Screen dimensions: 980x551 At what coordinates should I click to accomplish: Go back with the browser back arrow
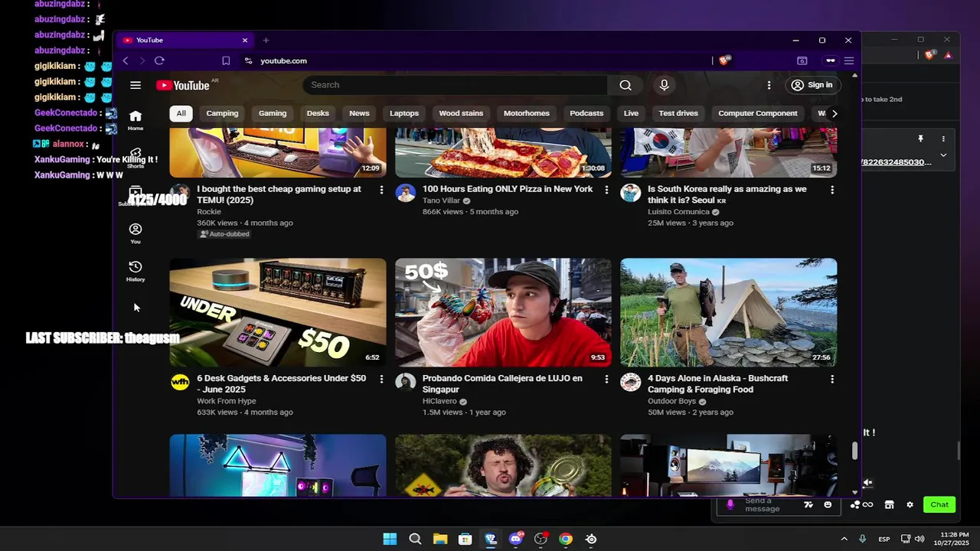pos(126,60)
